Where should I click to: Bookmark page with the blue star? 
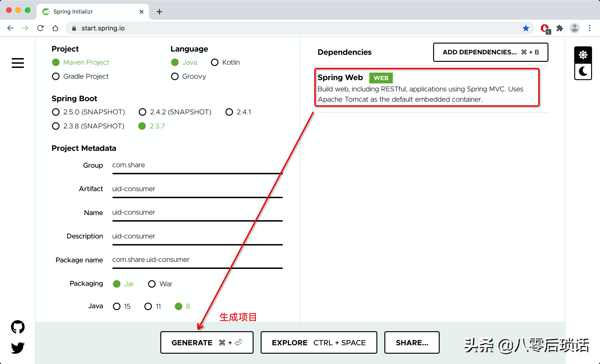click(526, 28)
